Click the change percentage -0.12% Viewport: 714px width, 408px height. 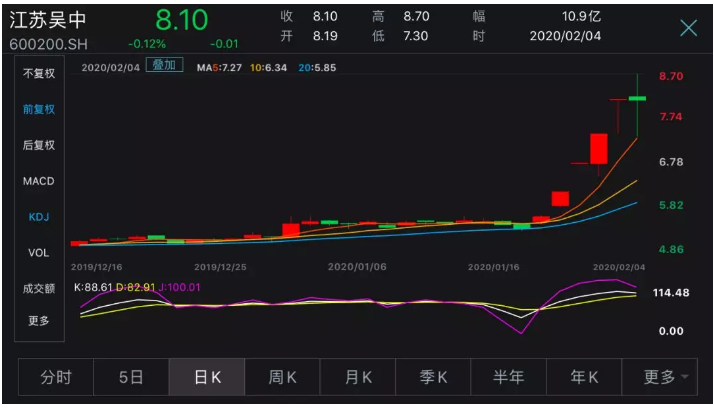click(147, 44)
